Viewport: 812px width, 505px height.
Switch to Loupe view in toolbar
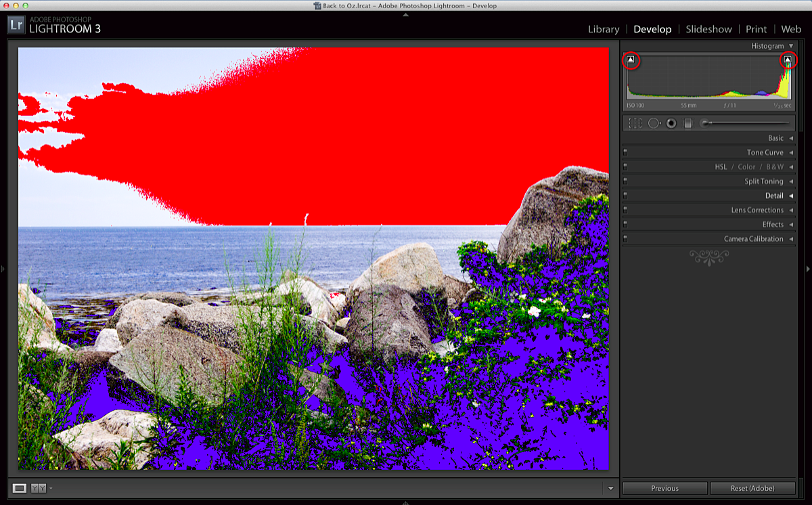(20, 488)
